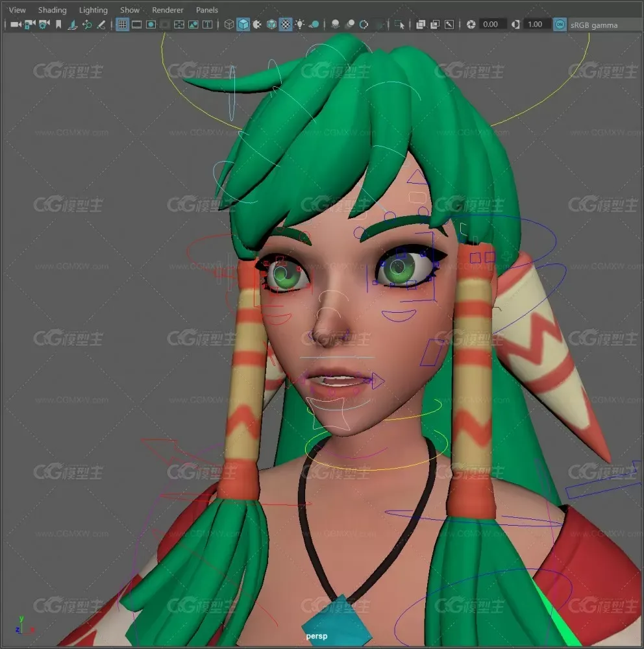644x649 pixels.
Task: Click Screen Space Ambient Occlusion icon
Action: [336, 25]
